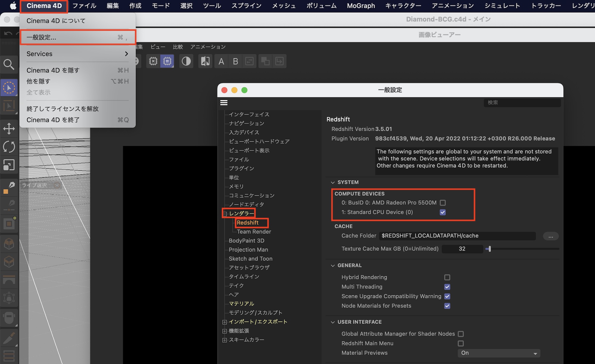Screen dimensions: 595x364
Task: Expand the インポート/エクスポート section
Action: click(x=225, y=321)
